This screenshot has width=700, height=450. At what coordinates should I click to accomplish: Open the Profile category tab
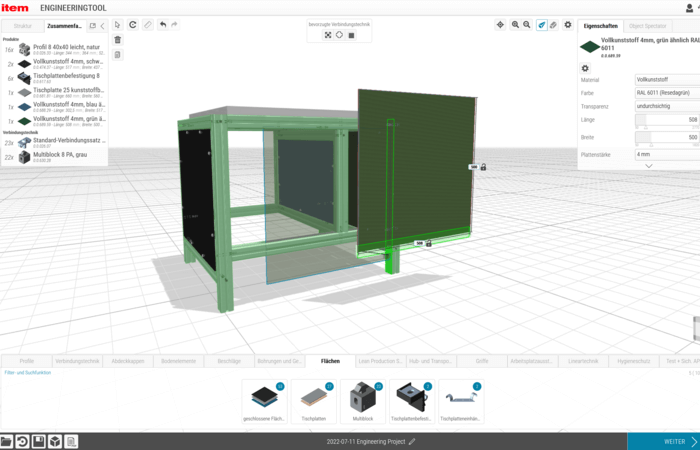(27, 360)
